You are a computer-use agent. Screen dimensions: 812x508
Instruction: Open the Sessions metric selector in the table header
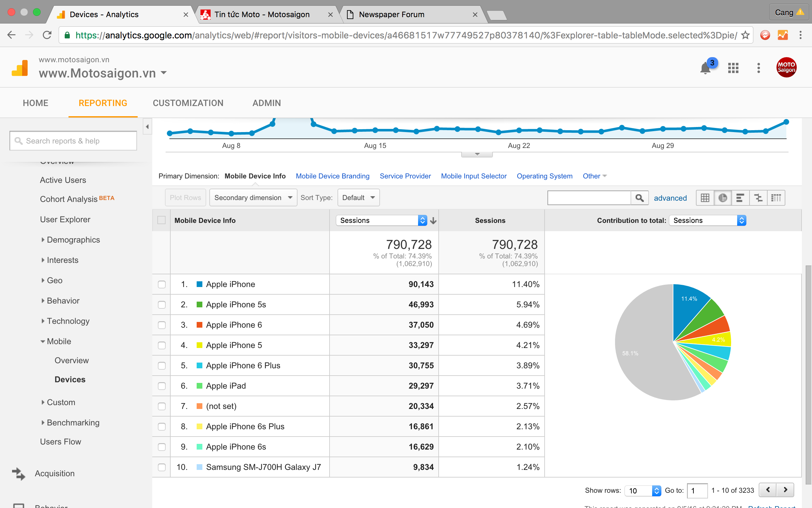[382, 220]
